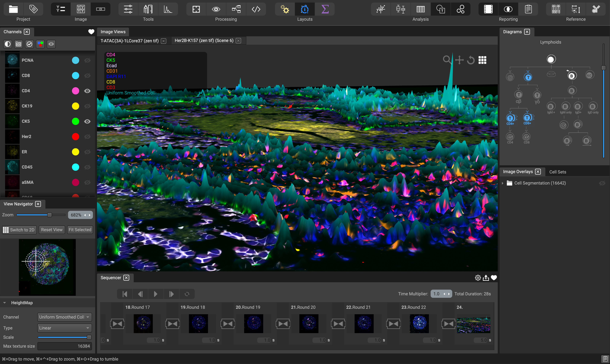This screenshot has width=610, height=364.
Task: Click the Fit Selected button
Action: coord(80,230)
